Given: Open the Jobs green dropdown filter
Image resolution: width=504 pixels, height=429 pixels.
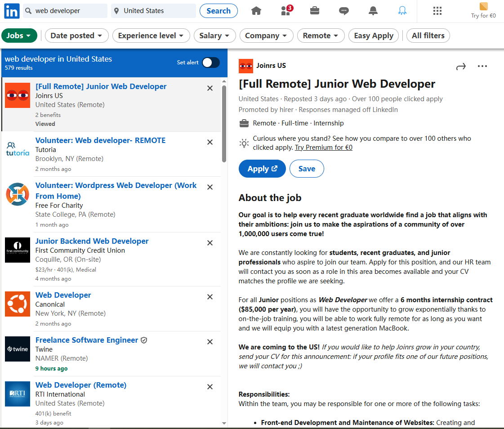Looking at the screenshot, I should coord(19,36).
